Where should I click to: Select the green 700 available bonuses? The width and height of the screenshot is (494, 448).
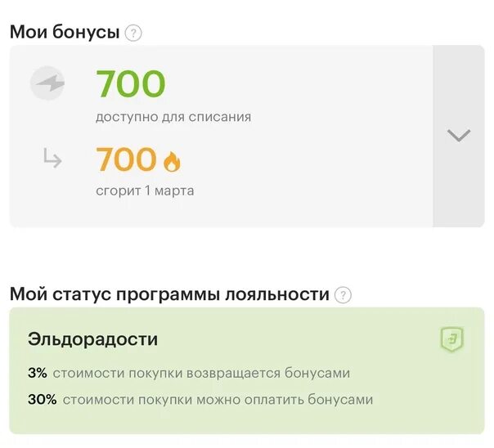point(130,83)
